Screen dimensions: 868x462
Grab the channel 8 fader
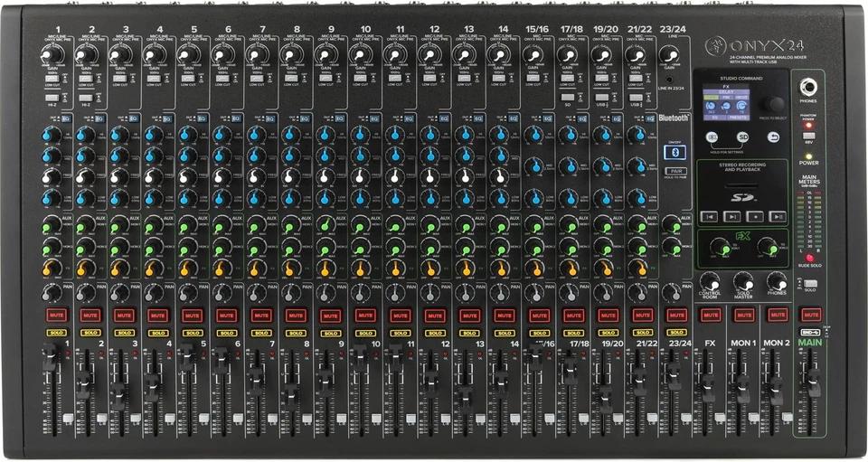tap(290, 396)
